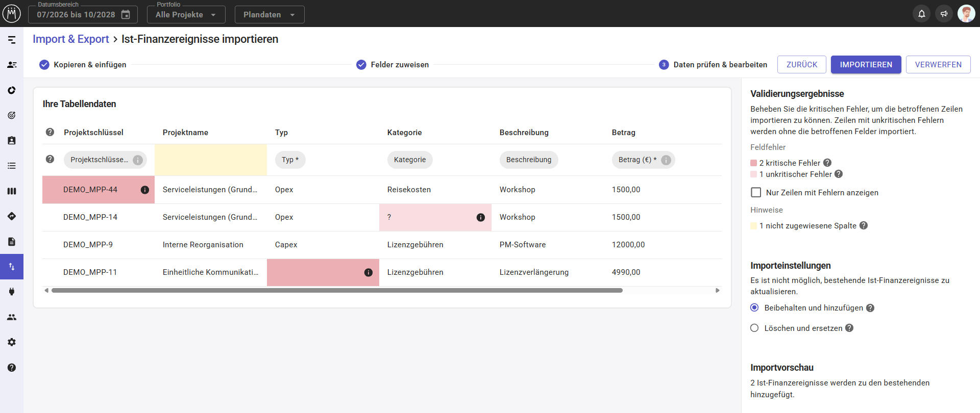Click help icon beside 'kritische Fehler'
Image resolution: width=980 pixels, height=413 pixels.
click(827, 163)
